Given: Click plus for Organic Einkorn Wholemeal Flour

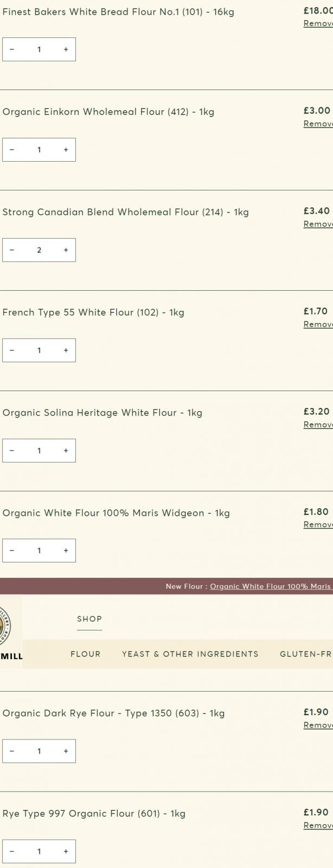Looking at the screenshot, I should pos(66,150).
